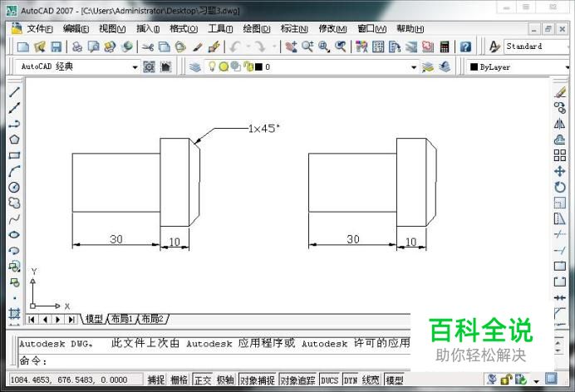Toggle DUCS dynamic UCS
This screenshot has width=575, height=392.
coord(329,380)
